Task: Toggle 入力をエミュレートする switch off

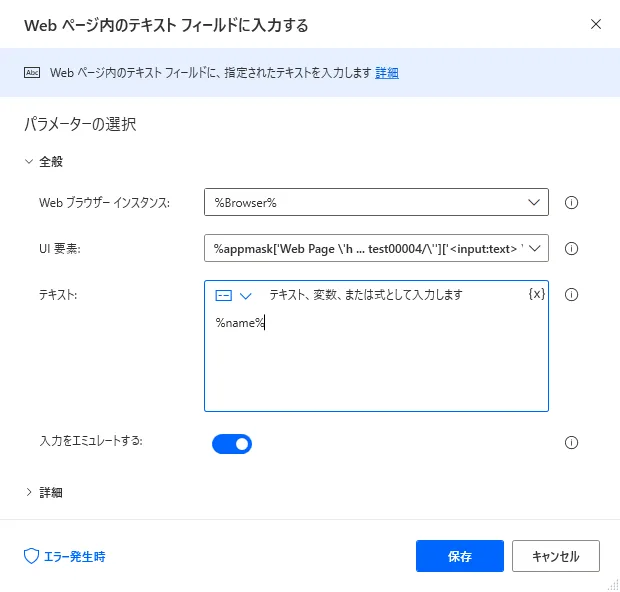Action: tap(232, 443)
